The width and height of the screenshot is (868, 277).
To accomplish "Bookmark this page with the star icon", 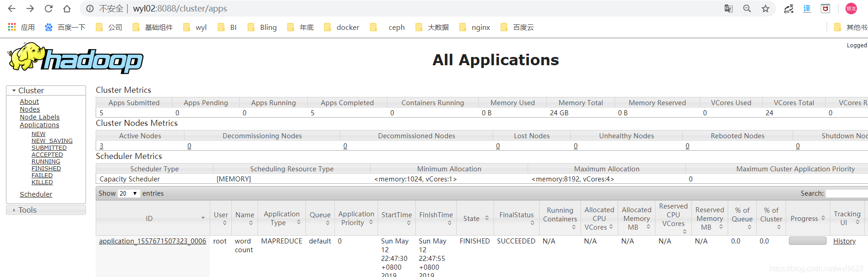I will click(765, 9).
